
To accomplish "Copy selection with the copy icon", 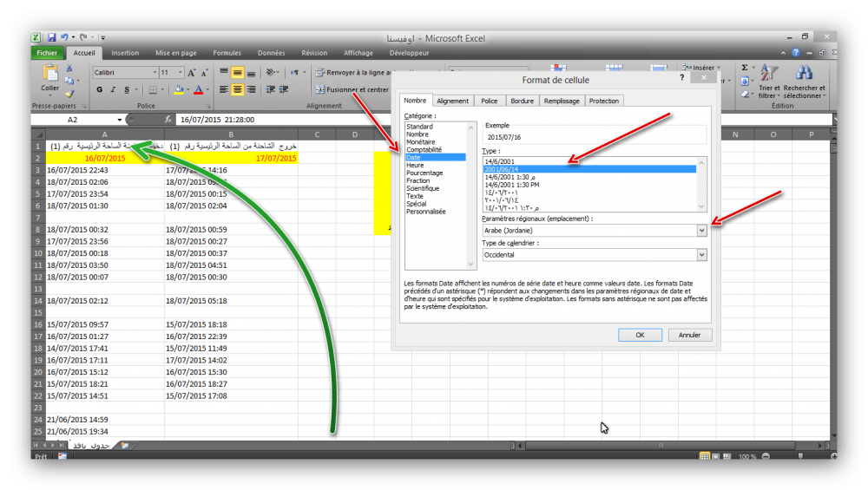I will [69, 81].
